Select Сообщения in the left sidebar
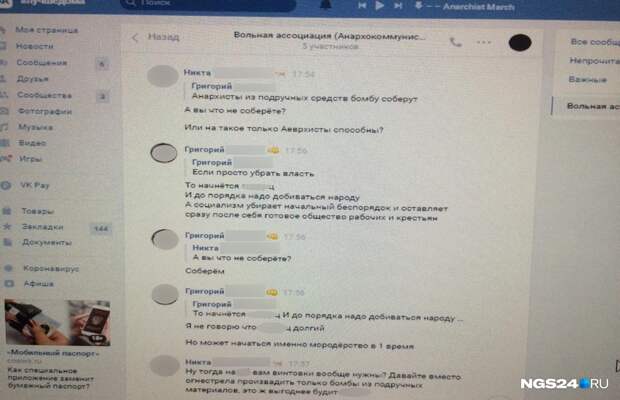This screenshot has width=620, height=400. [42, 62]
